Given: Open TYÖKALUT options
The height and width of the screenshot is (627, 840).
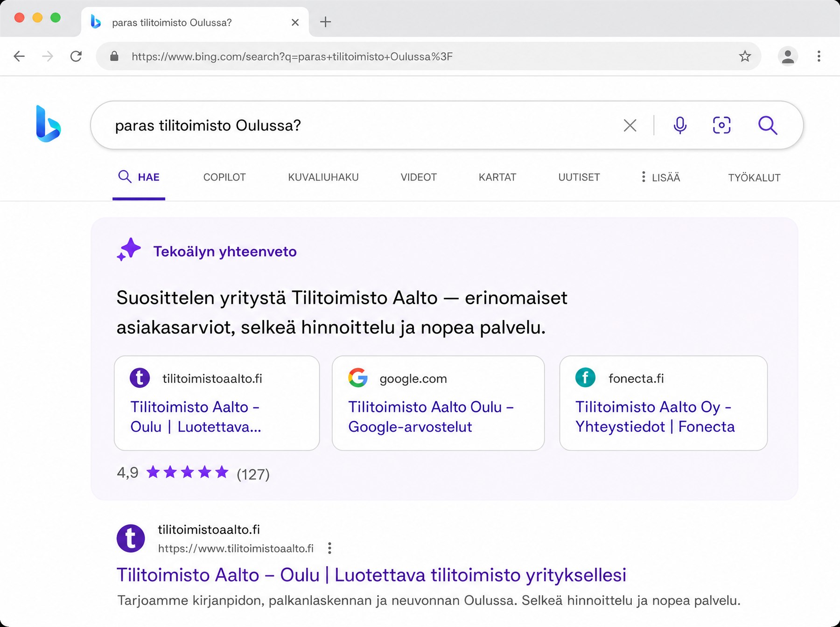Looking at the screenshot, I should (x=754, y=178).
